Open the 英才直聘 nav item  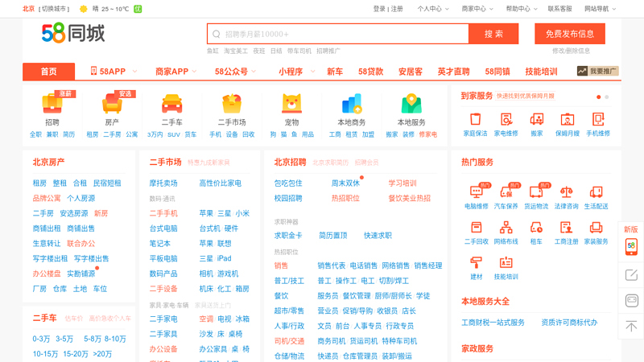[453, 72]
